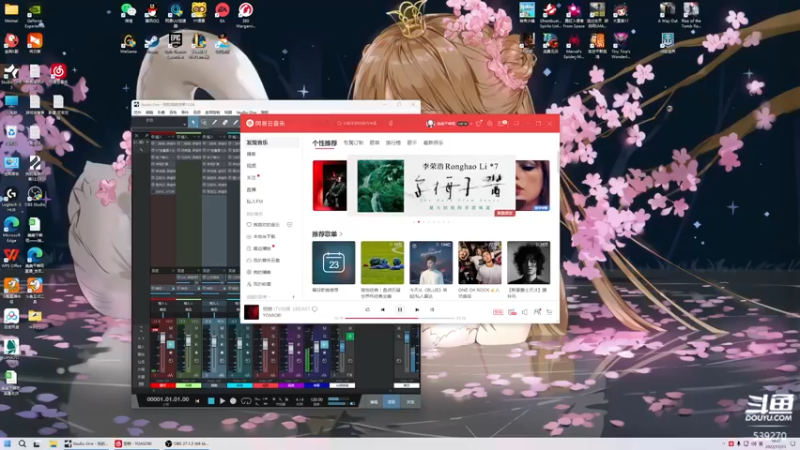Screen dimensions: 800x450
Task: Select the Eraser tool in Studio One
Action: point(225,122)
